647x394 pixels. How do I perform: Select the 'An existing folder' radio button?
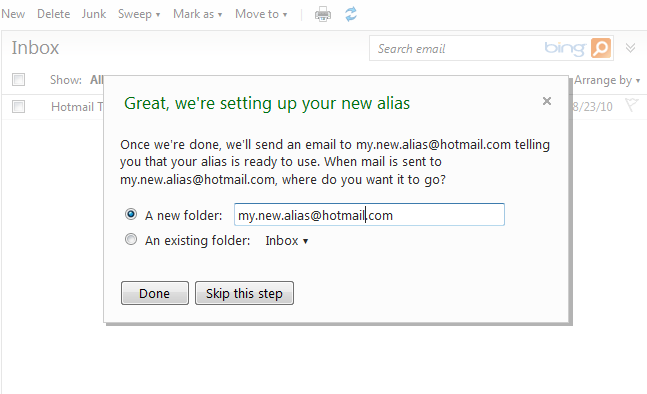pyautogui.click(x=131, y=239)
